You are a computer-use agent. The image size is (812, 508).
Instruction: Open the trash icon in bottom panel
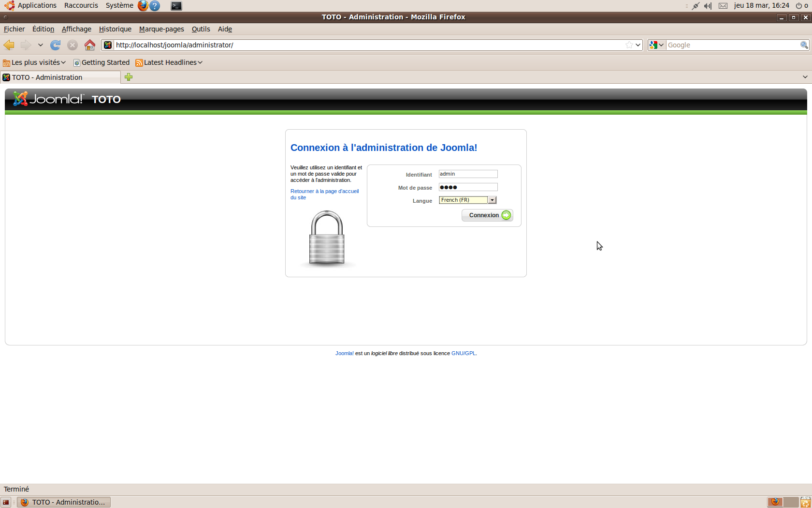(806, 502)
